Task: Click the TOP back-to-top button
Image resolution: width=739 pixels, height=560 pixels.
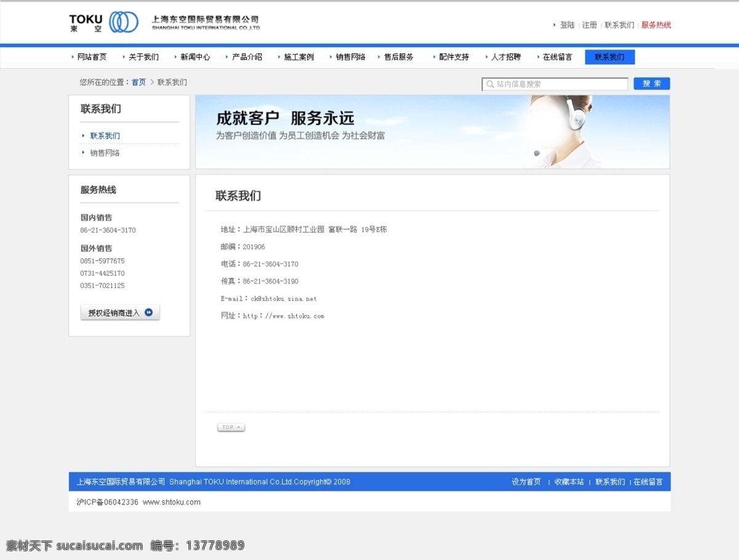Action: 231,428
